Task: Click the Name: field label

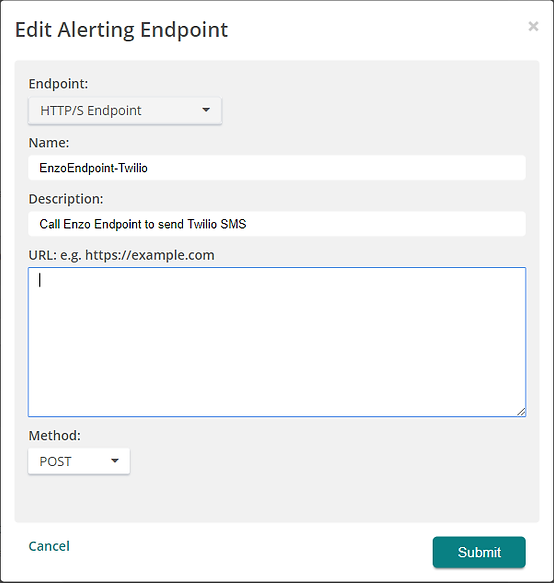Action: (x=49, y=143)
